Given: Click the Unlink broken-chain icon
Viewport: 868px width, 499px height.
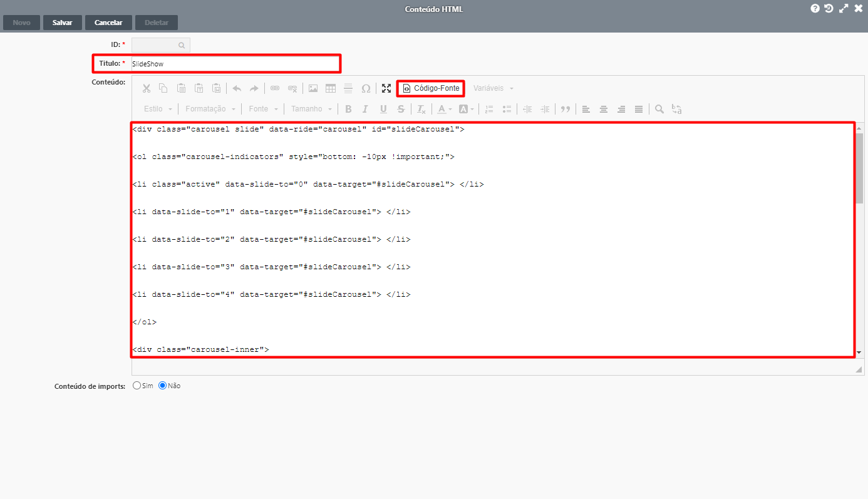Looking at the screenshot, I should (292, 88).
